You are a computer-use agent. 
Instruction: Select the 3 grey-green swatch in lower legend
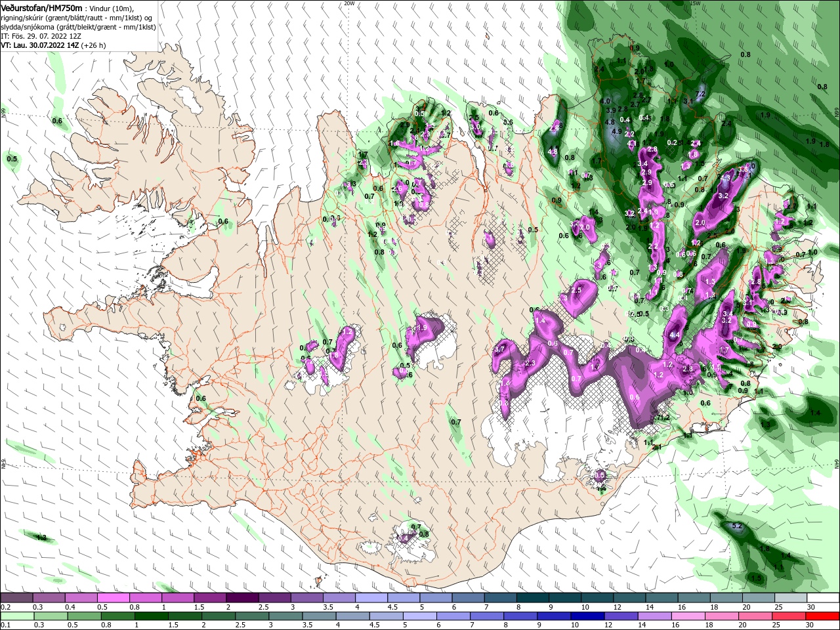pos(285,616)
